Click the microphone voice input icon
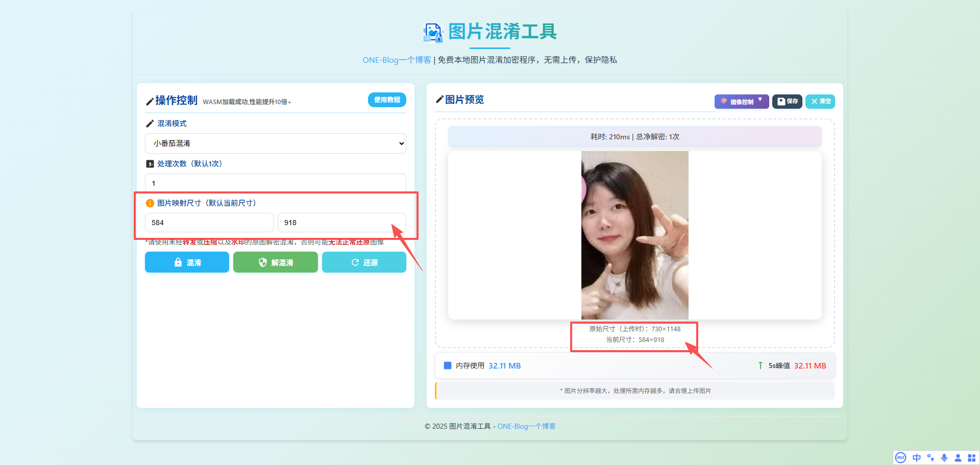Image resolution: width=980 pixels, height=465 pixels. click(944, 458)
